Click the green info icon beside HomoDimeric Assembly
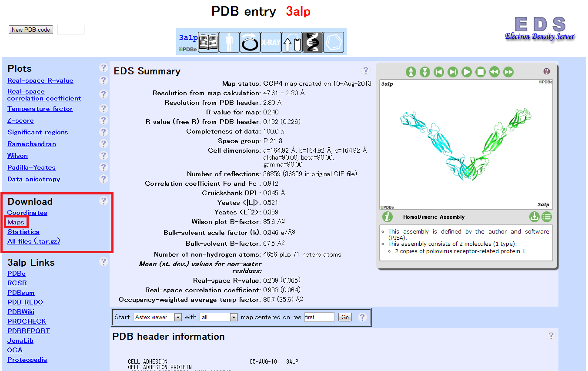 point(387,217)
